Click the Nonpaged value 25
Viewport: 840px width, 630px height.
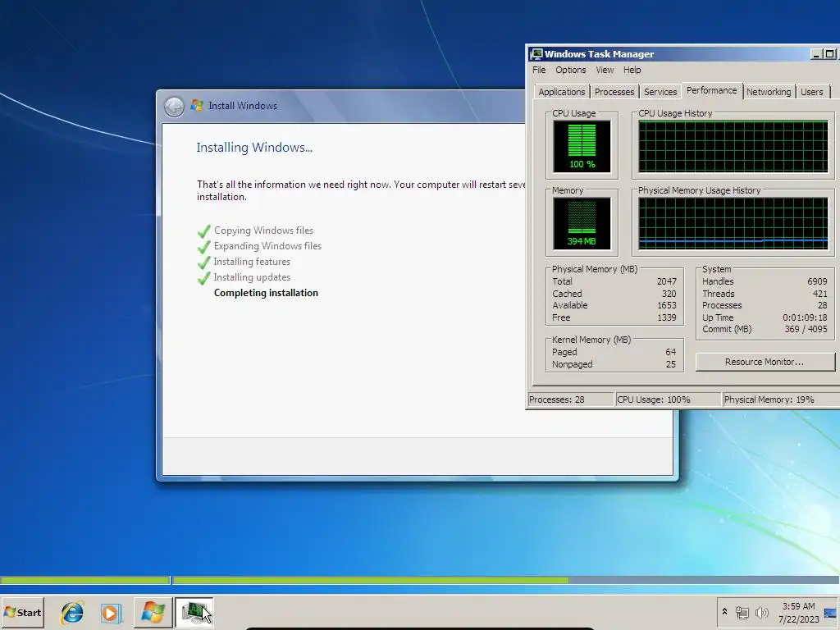[671, 364]
